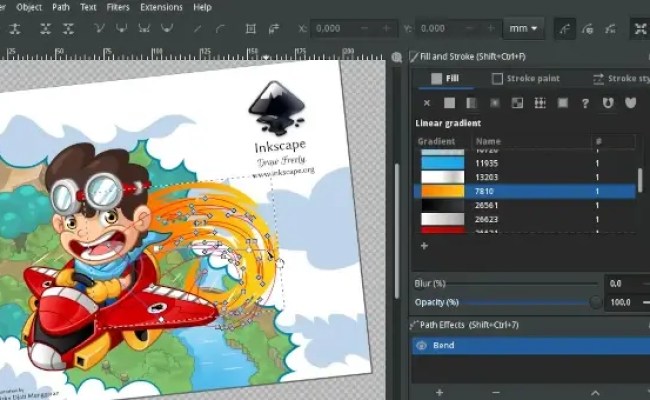The width and height of the screenshot is (650, 400).
Task: Choose swatch fill type
Action: coord(563,103)
